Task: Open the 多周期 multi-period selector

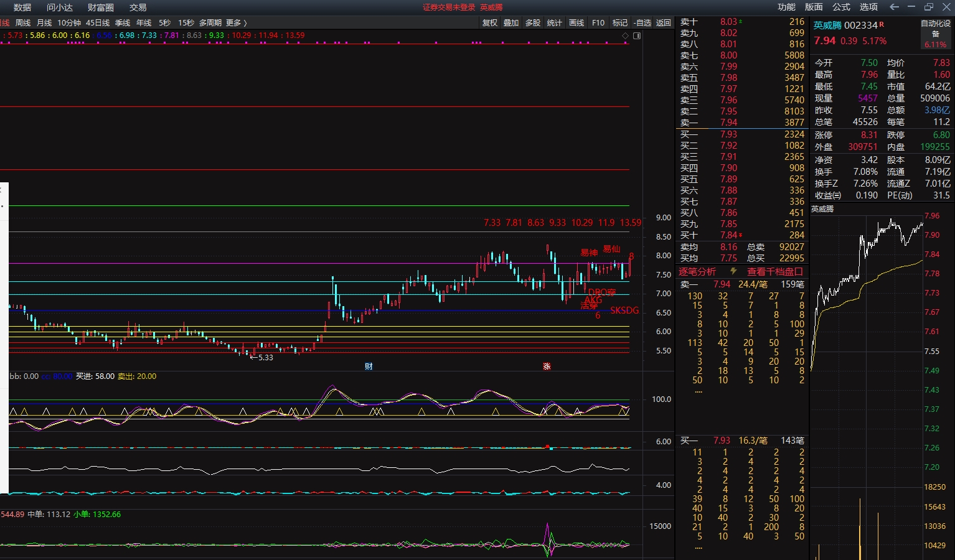Action: coord(210,23)
